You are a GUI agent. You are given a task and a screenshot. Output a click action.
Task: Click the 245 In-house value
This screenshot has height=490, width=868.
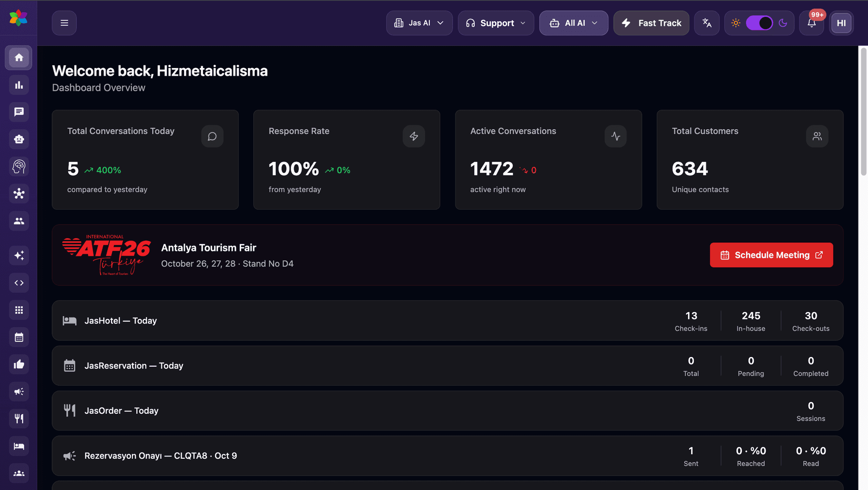coord(751,316)
